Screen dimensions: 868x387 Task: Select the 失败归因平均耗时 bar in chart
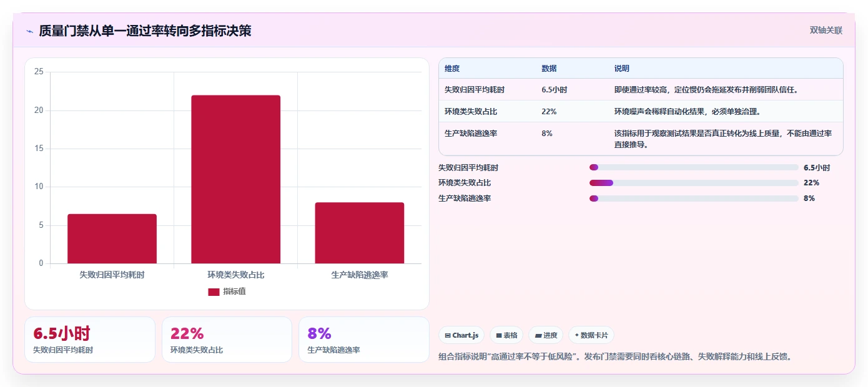[x=112, y=239]
